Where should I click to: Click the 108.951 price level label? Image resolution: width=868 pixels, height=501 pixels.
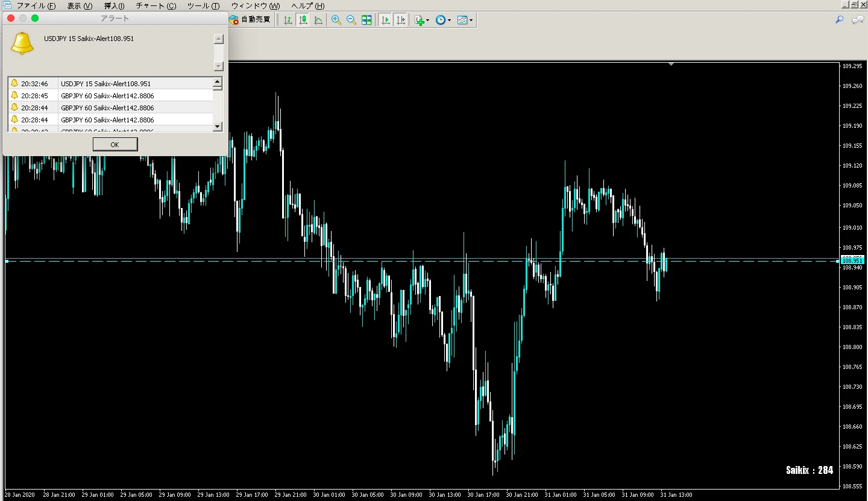(852, 260)
